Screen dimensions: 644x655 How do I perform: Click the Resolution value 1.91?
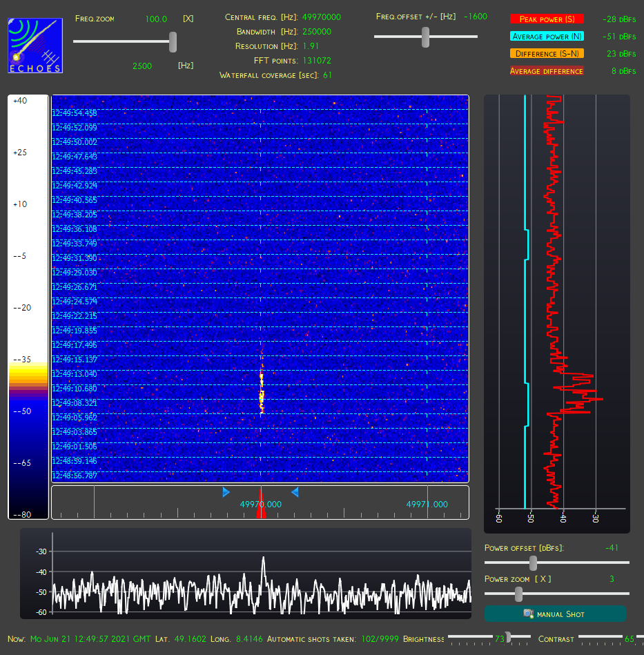coord(311,46)
